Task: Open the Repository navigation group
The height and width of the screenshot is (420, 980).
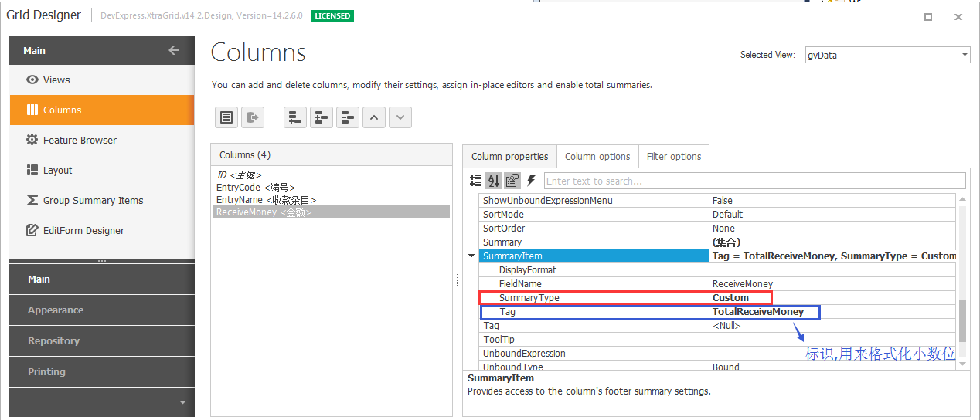Action: pos(102,340)
